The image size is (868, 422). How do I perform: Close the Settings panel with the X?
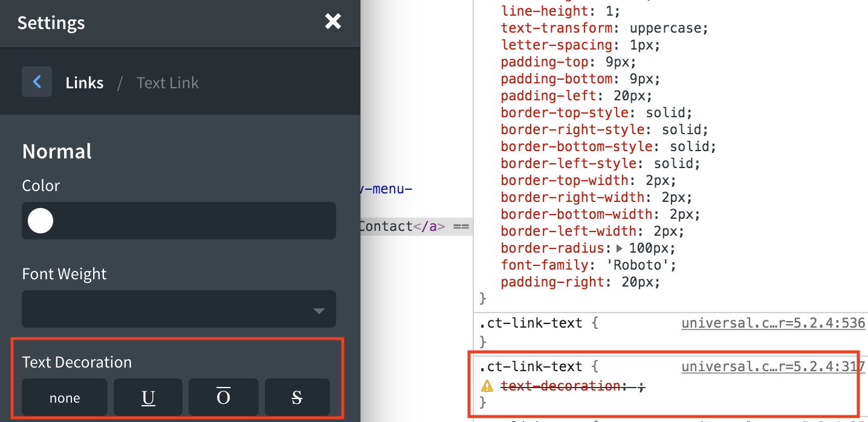click(332, 21)
